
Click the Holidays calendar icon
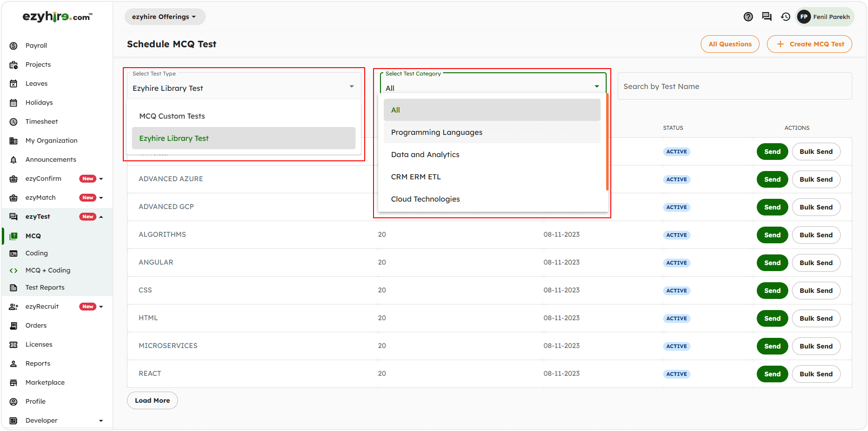[x=13, y=102]
